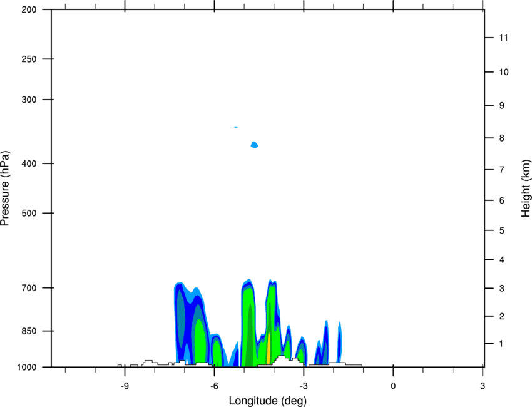Select the 500 pressure tick label
Viewport: 532px width, 407px height.
29,213
